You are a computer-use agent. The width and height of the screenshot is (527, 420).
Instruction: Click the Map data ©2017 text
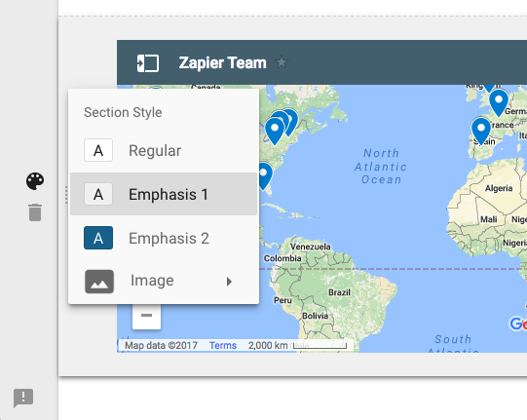pyautogui.click(x=161, y=345)
